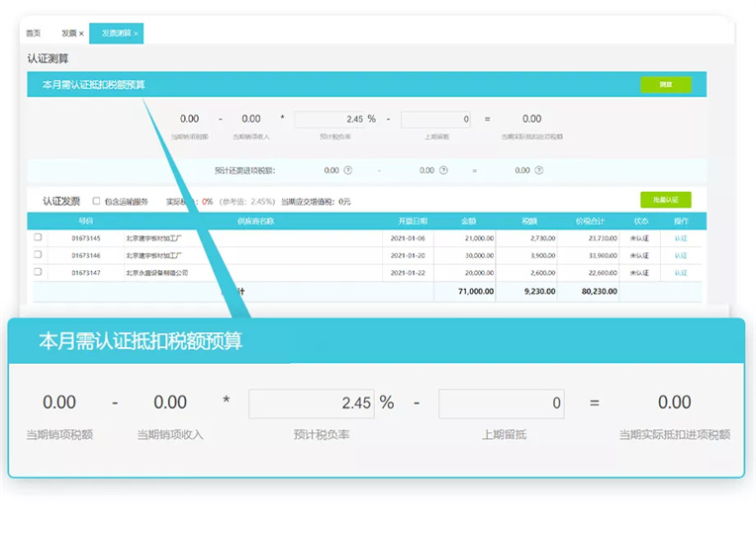Tick the checkbox for invoice 01673145
This screenshot has height=539, width=756.
click(x=38, y=237)
